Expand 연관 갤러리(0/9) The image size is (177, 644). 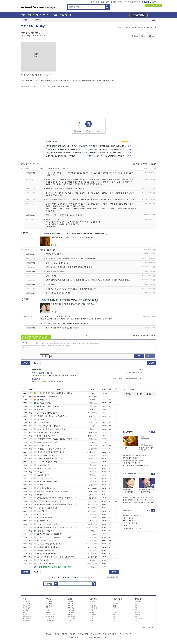click(x=130, y=28)
